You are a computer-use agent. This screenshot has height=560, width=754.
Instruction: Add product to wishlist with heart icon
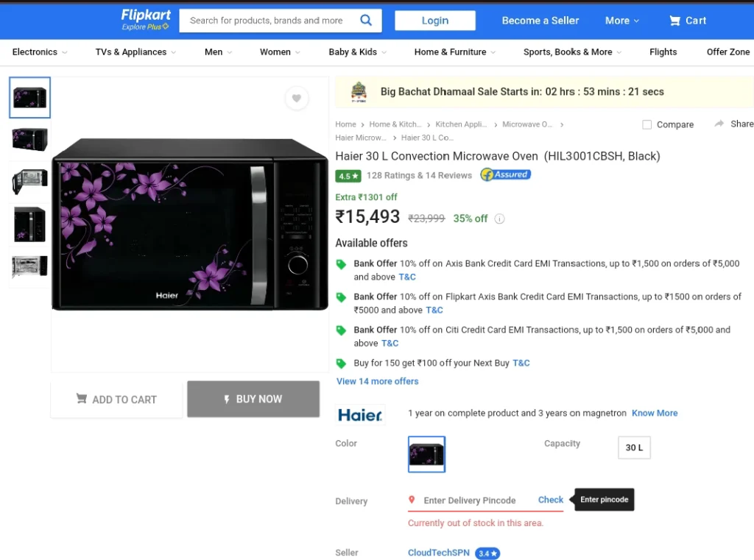pos(297,98)
